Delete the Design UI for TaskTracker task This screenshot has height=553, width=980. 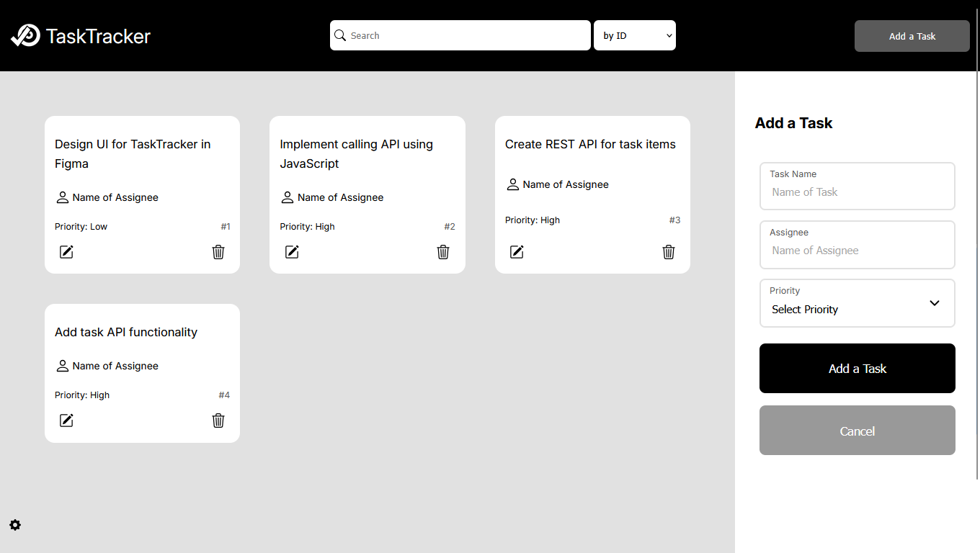[x=218, y=252]
